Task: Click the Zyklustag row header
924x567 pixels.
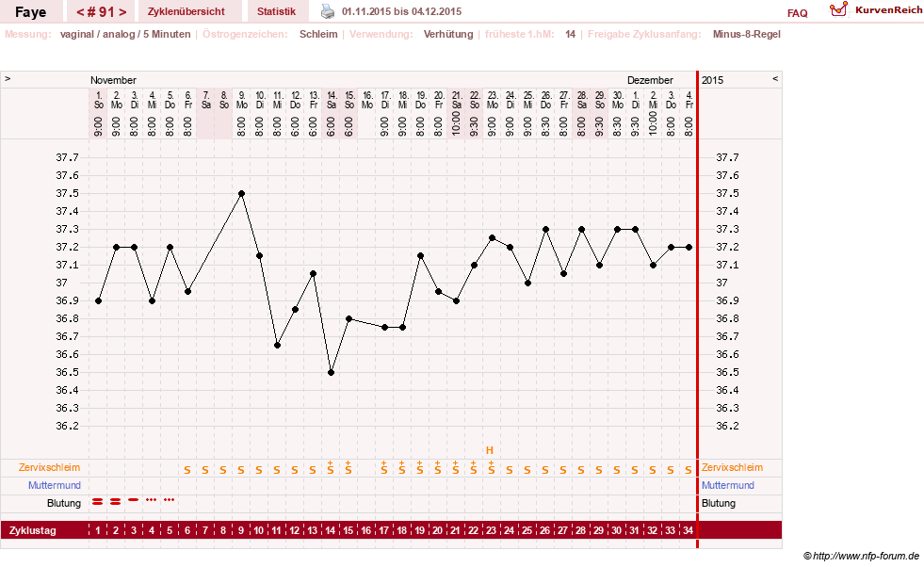Action: click(x=32, y=530)
